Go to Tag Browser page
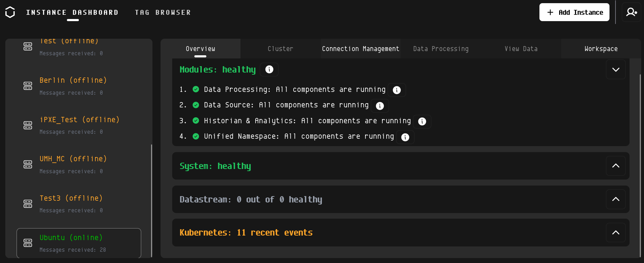Screen dimensions: 644x263 pyautogui.click(x=163, y=12)
